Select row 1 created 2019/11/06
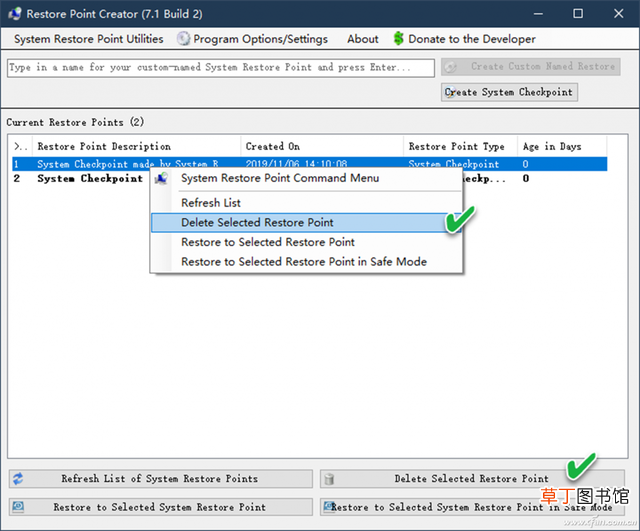This screenshot has height=531, width=640. [309, 164]
